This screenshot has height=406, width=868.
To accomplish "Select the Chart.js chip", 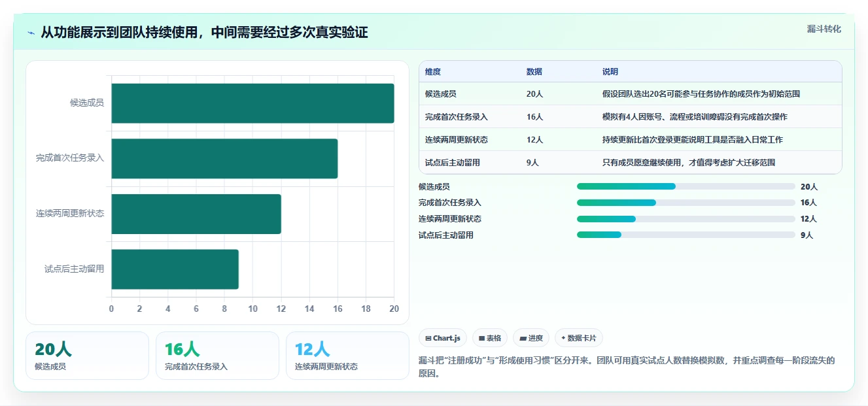I will tap(443, 338).
